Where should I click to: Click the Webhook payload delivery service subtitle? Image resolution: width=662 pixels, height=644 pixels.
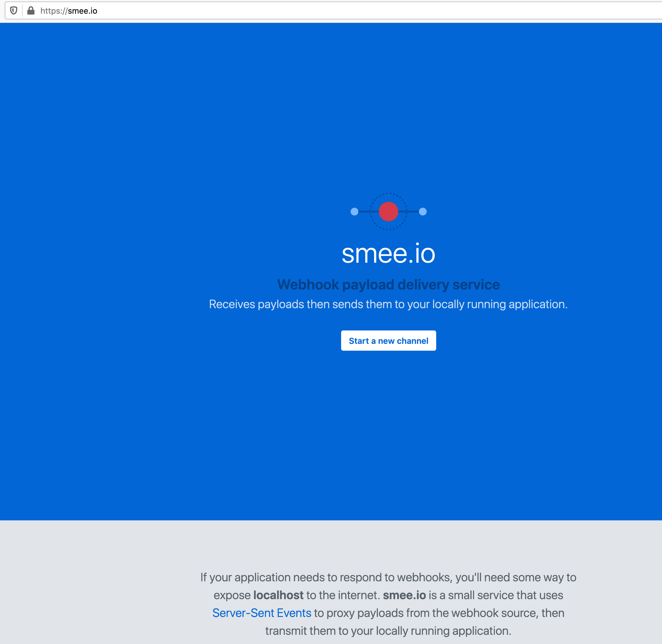(x=388, y=284)
